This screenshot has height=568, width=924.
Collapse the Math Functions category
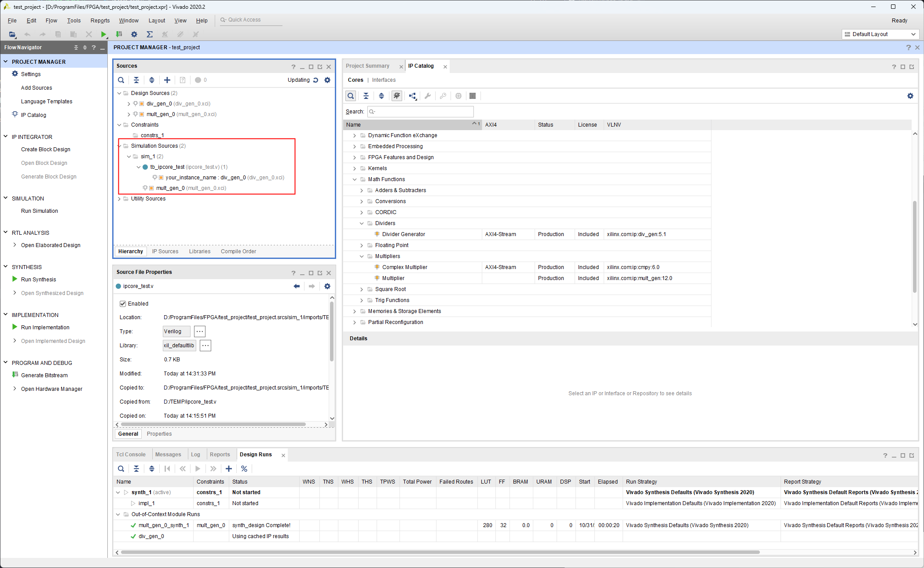click(355, 179)
